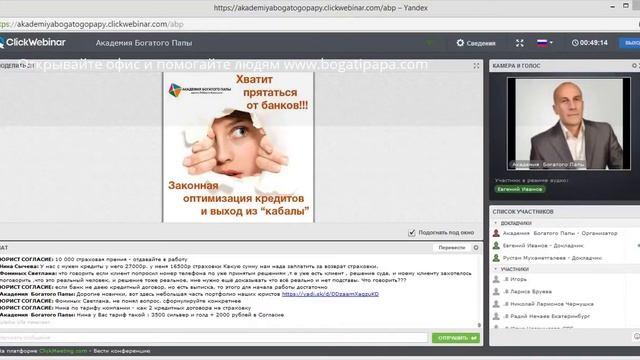Open the ClickMeeting.com footer link
The image size is (640, 360).
coord(63,351)
